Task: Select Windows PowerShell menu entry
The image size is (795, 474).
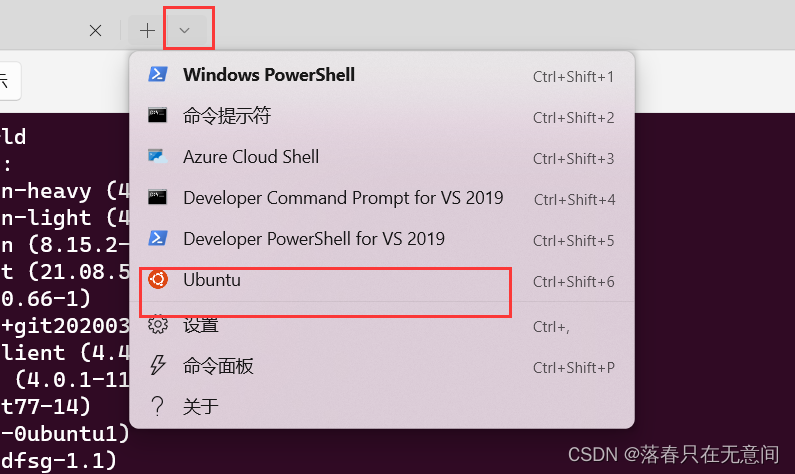Action: pos(382,76)
